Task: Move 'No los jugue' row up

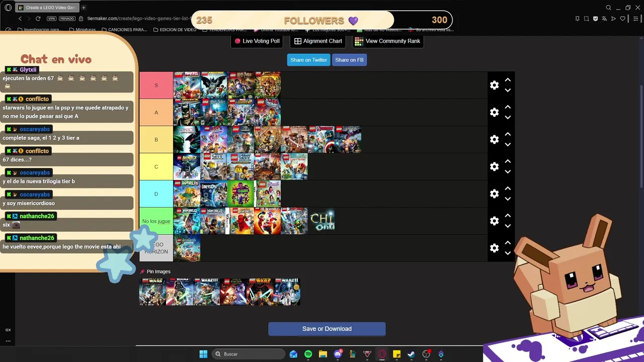Action: pyautogui.click(x=508, y=216)
